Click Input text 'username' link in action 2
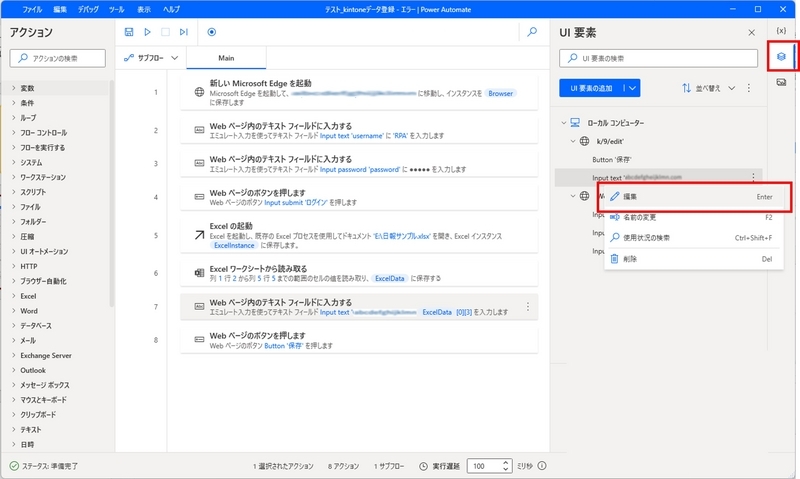The width and height of the screenshot is (800, 479). [x=351, y=136]
